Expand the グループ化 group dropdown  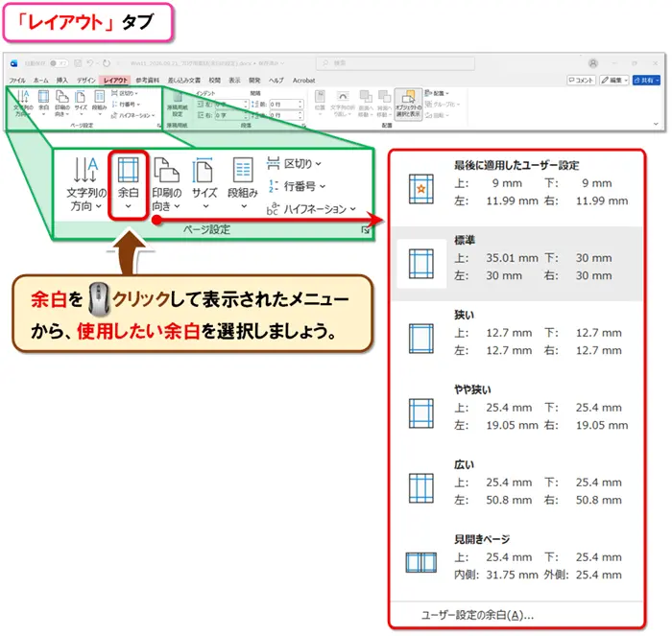(x=443, y=104)
